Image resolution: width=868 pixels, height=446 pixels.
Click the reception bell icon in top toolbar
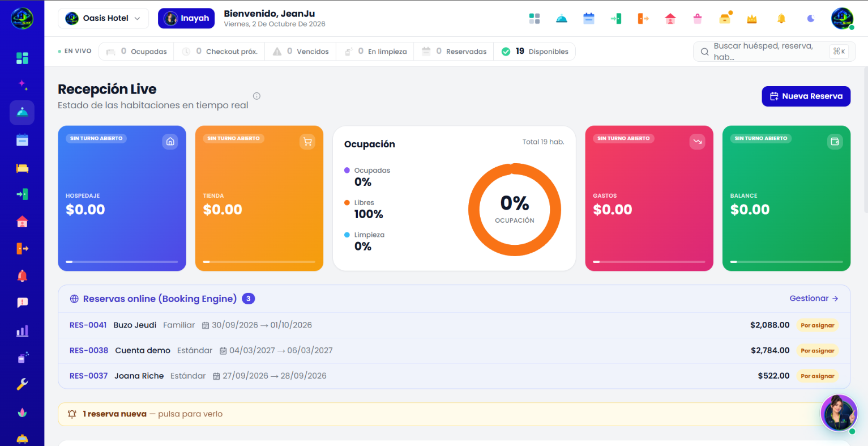coord(562,19)
